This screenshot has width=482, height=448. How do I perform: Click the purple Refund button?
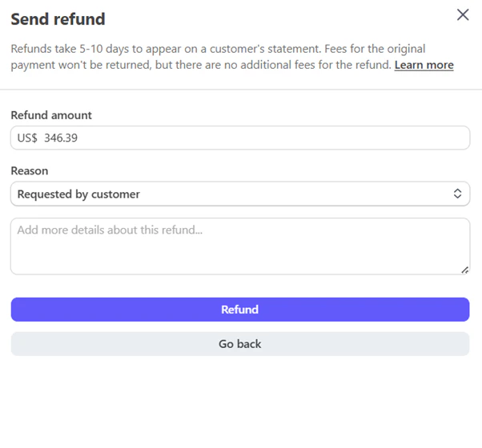tap(240, 310)
